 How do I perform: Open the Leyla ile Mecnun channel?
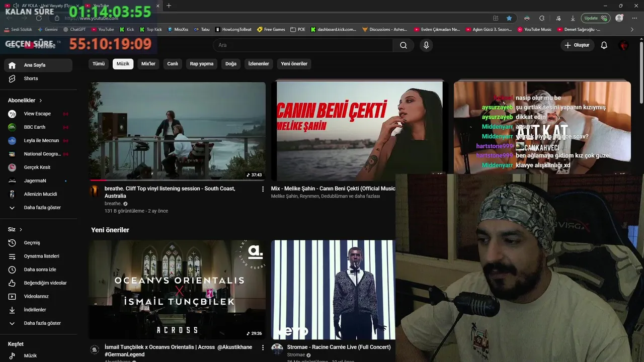tap(38, 141)
